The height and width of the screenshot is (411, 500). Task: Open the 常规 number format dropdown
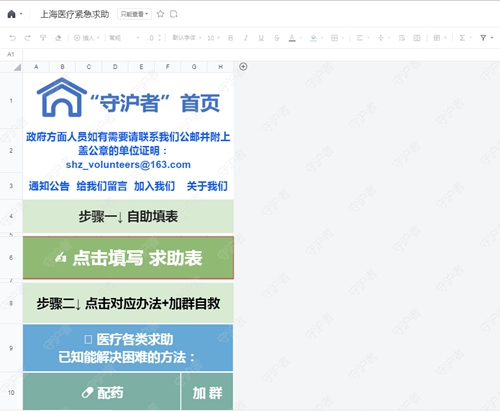[x=124, y=38]
